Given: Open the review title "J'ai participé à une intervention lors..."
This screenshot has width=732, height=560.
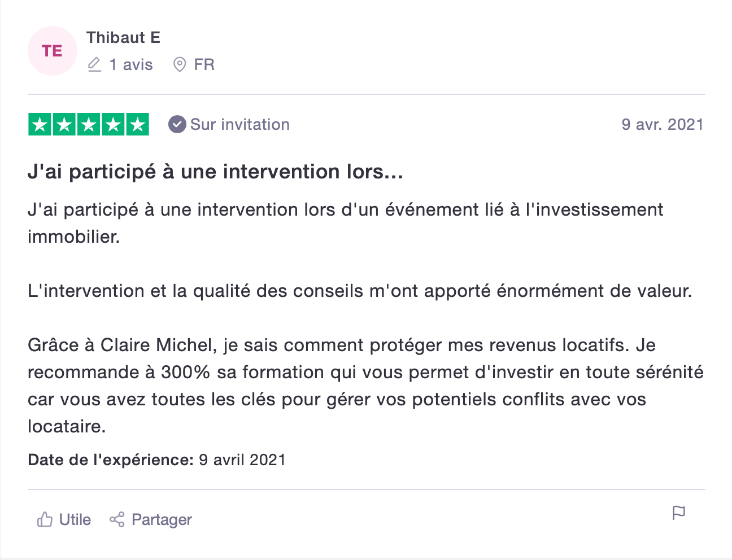Looking at the screenshot, I should click(x=215, y=172).
